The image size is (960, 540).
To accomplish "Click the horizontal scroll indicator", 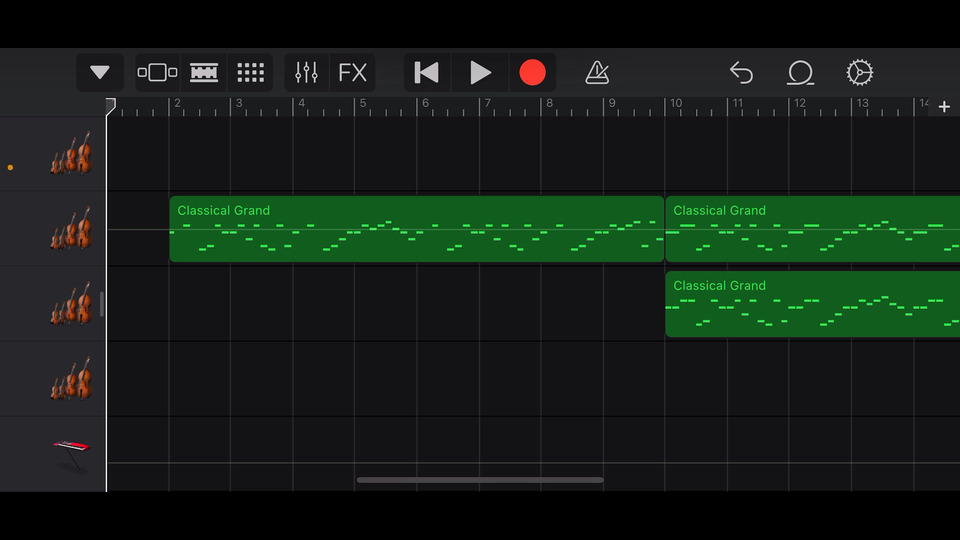I will (x=480, y=480).
